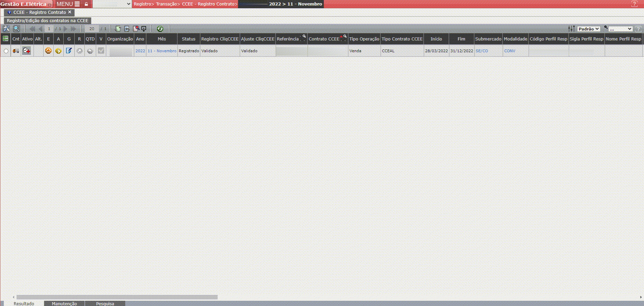Click the green circular refresh icon
644x306 pixels.
tap(160, 29)
